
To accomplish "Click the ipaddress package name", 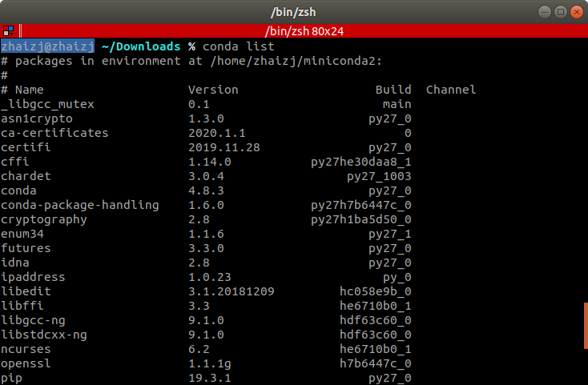I will [x=33, y=277].
